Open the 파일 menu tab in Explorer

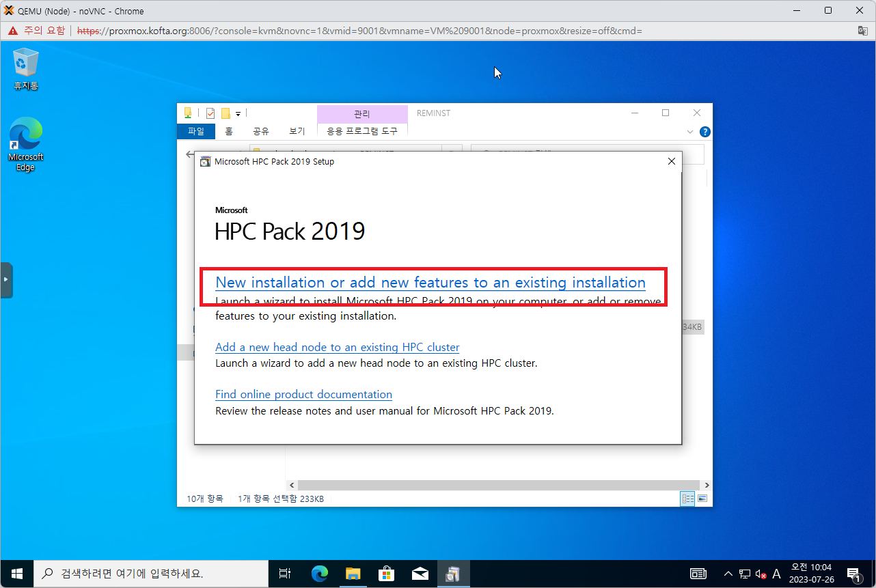tap(196, 131)
